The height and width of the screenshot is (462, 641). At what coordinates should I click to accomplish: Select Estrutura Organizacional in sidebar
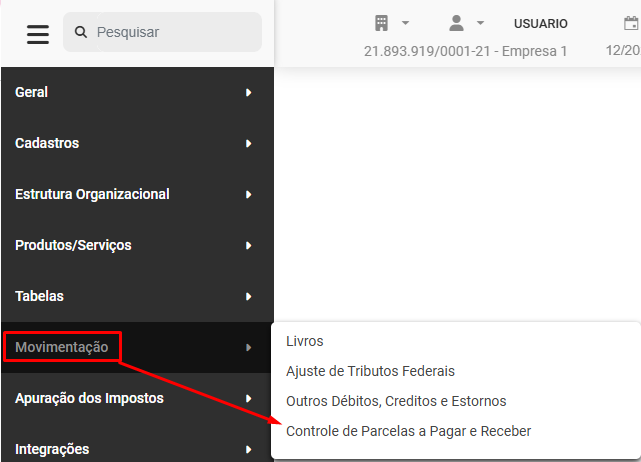pyautogui.click(x=92, y=194)
